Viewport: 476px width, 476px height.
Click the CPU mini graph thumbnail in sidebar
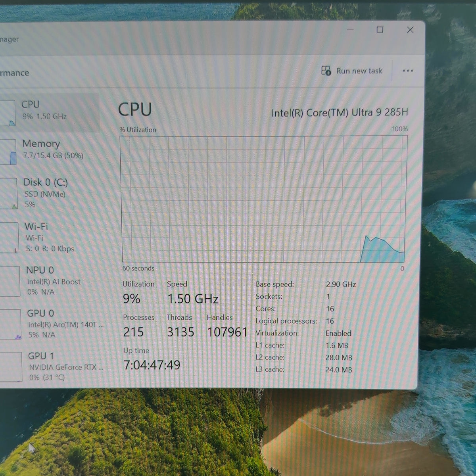coord(8,113)
